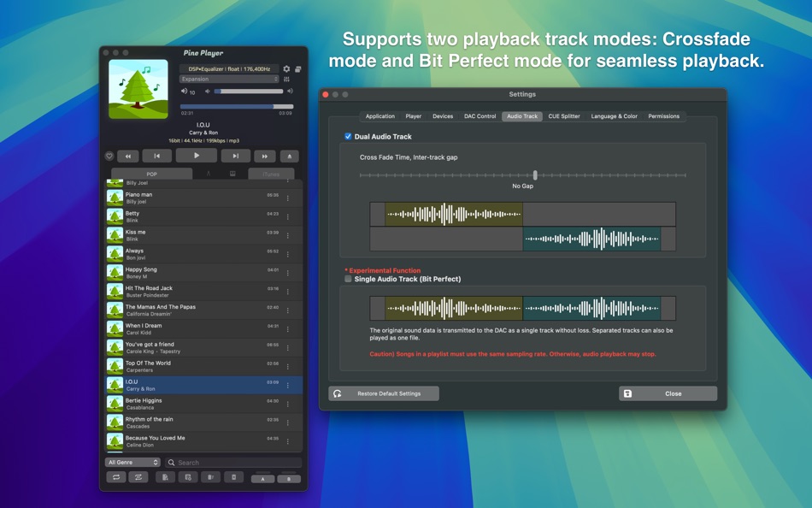The image size is (812, 508).
Task: Open options menu for Betty
Action: click(x=288, y=216)
